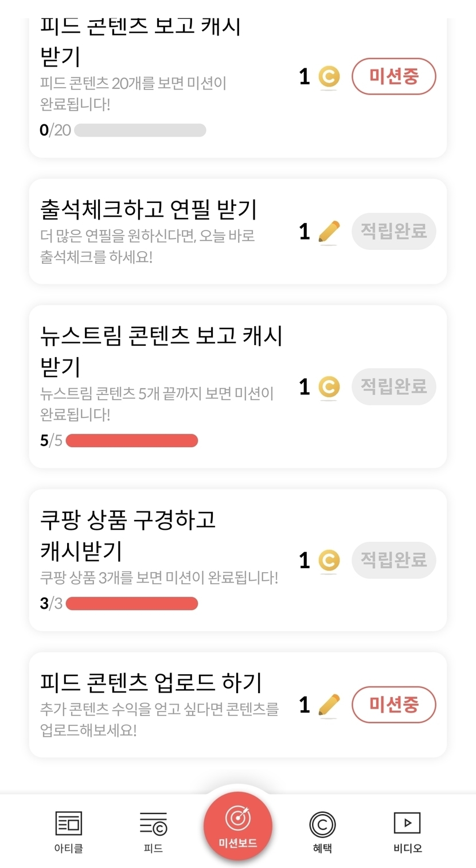
Task: Tap the gold coin in the 쿠팡 상품 mission
Action: (x=329, y=561)
